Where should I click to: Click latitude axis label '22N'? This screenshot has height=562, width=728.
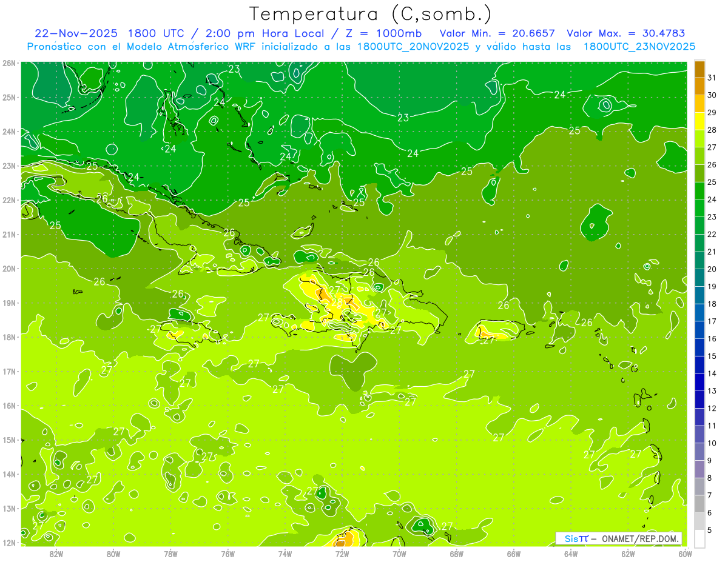coord(8,200)
